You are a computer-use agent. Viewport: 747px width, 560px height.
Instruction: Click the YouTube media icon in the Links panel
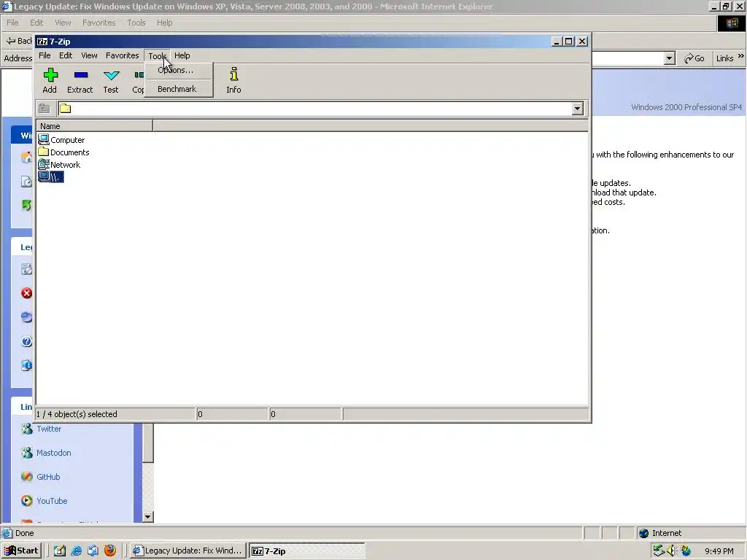click(27, 501)
